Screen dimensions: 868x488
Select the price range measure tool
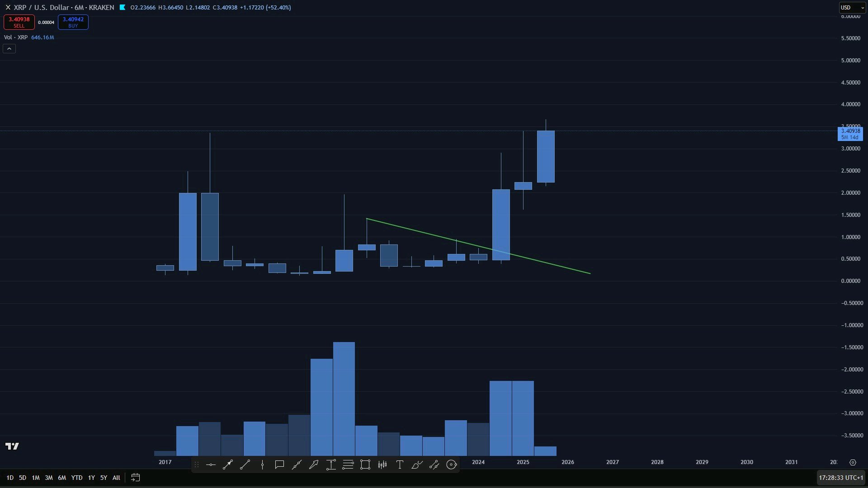(331, 465)
